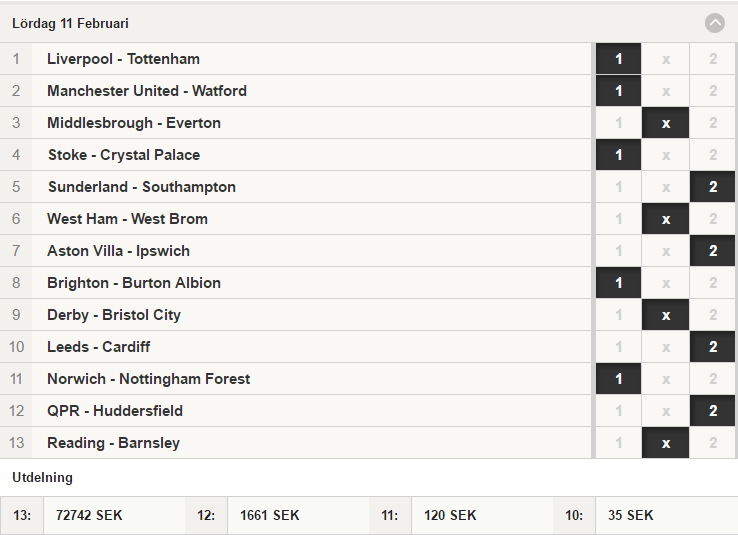Toggle 2 for Sunderland - Southampton

(713, 187)
